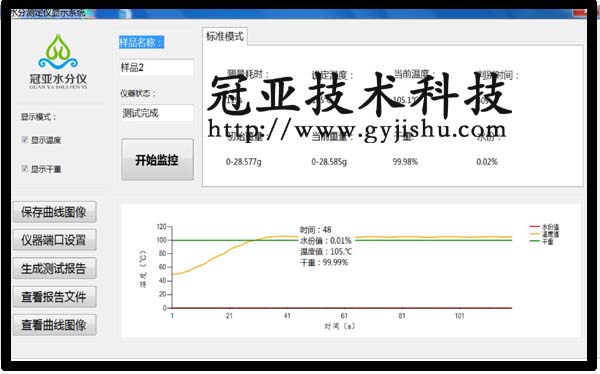Click the sample name field containing 样品2
This screenshot has width=600, height=374.
pos(156,67)
